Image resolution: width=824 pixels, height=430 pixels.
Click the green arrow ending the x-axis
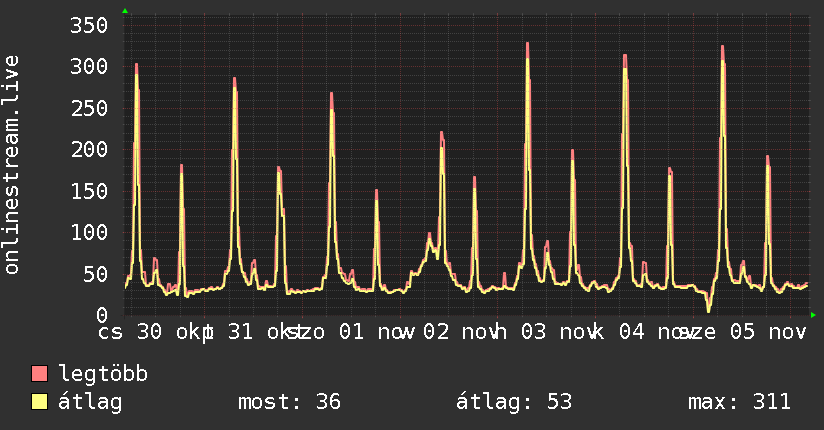pyautogui.click(x=813, y=315)
